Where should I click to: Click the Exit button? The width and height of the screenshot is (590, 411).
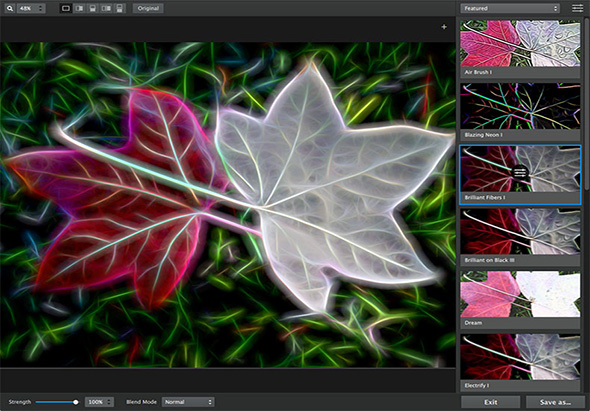pyautogui.click(x=491, y=402)
